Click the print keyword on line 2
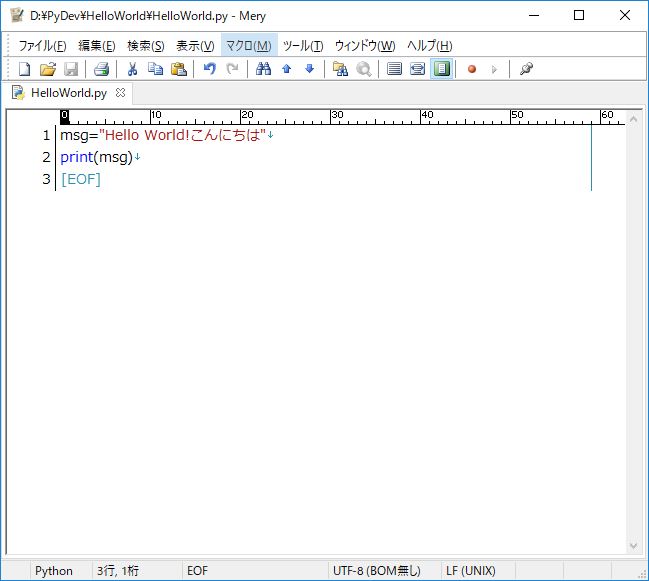This screenshot has width=649, height=581. tap(77, 157)
